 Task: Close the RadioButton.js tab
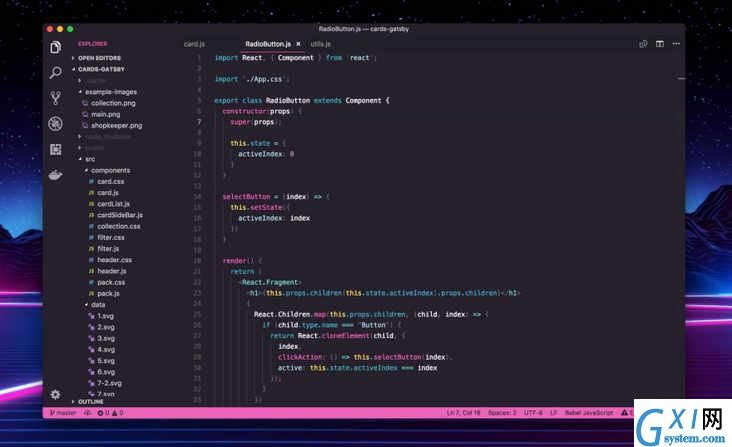click(298, 44)
